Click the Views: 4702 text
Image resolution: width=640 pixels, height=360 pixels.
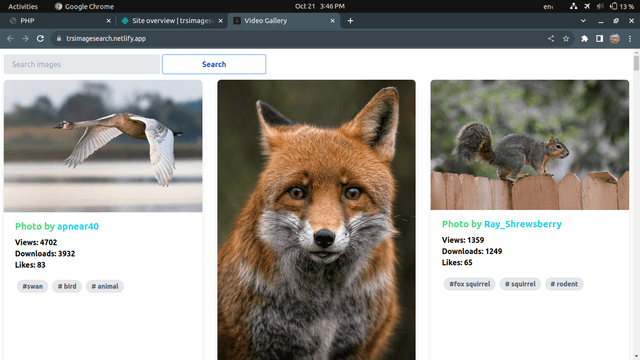36,242
